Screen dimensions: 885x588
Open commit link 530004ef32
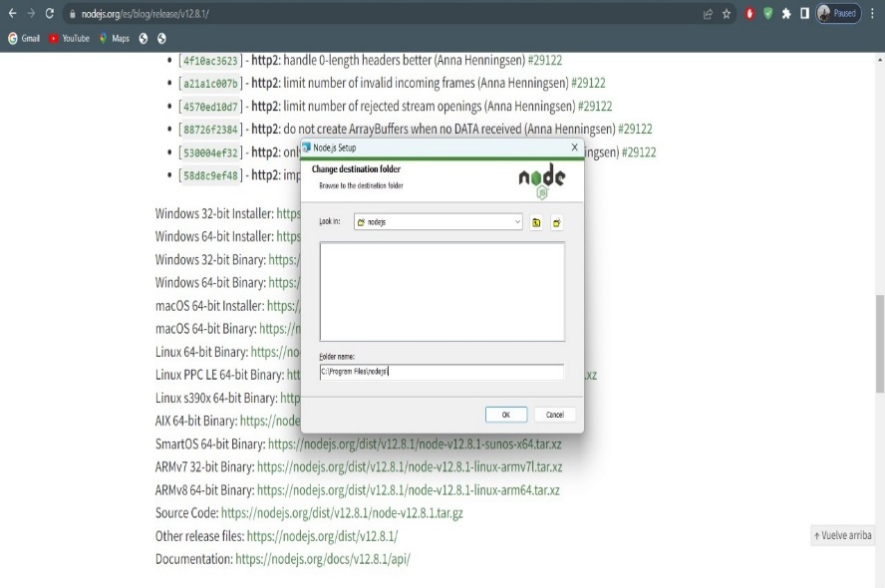pyautogui.click(x=210, y=152)
